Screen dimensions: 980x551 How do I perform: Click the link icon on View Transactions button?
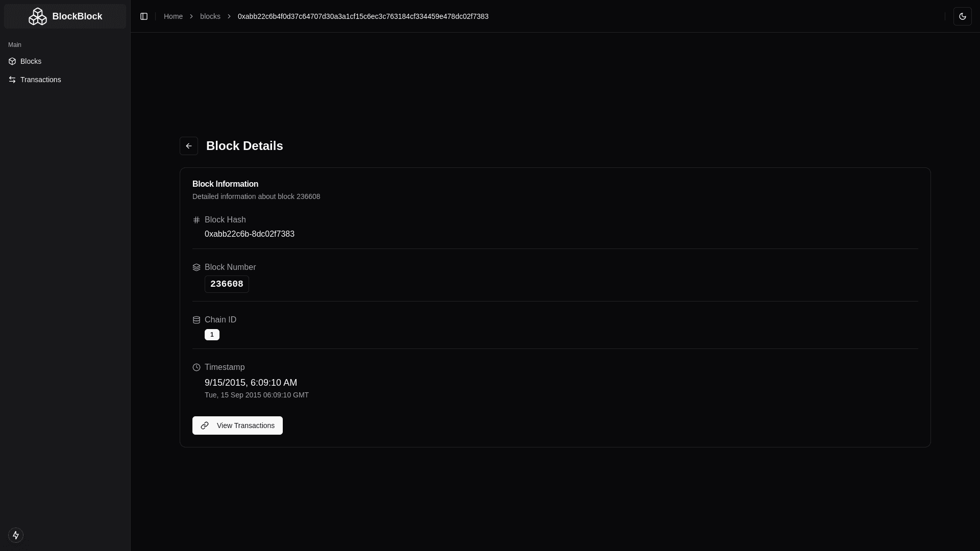tap(205, 425)
